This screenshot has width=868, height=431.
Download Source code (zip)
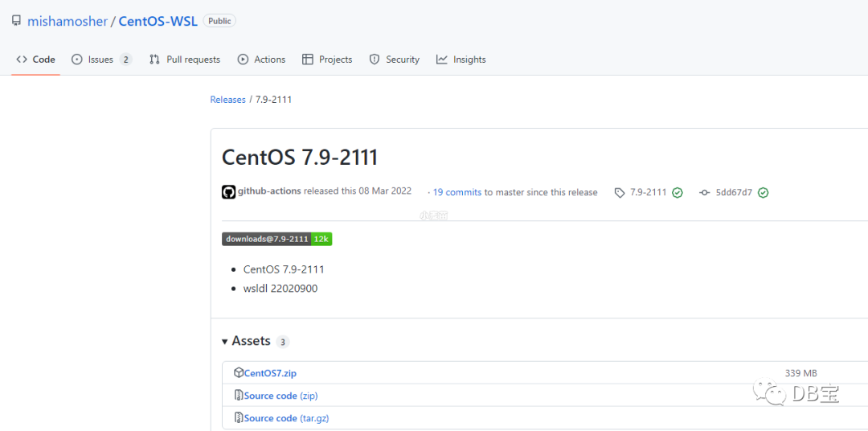pyautogui.click(x=280, y=396)
